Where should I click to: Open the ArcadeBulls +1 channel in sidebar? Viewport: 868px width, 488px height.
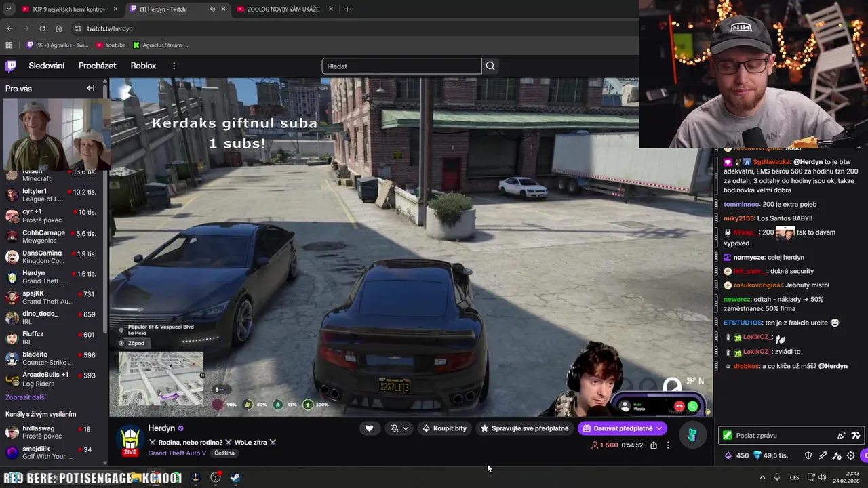pyautogui.click(x=53, y=379)
